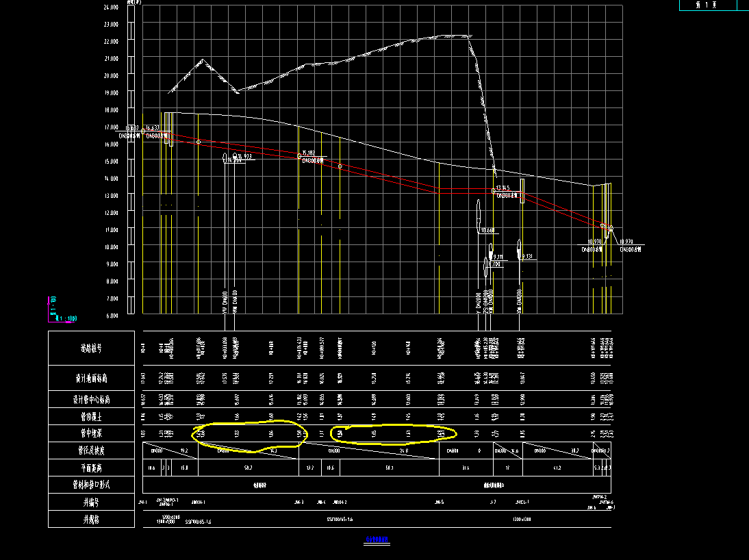Click the 23.000 elevation axis label
Image resolution: width=749 pixels, height=560 pixels.
[111, 25]
